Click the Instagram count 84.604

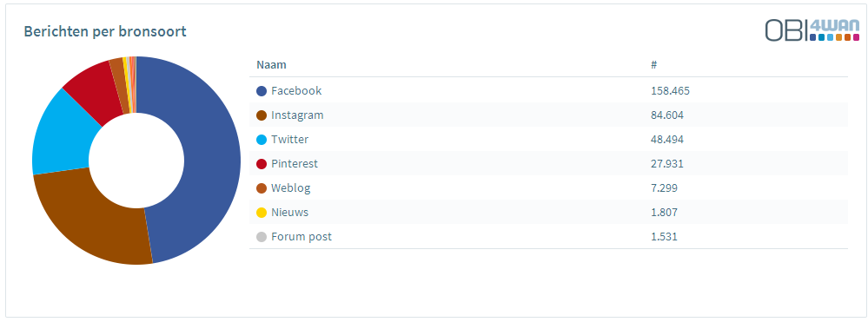click(x=667, y=115)
